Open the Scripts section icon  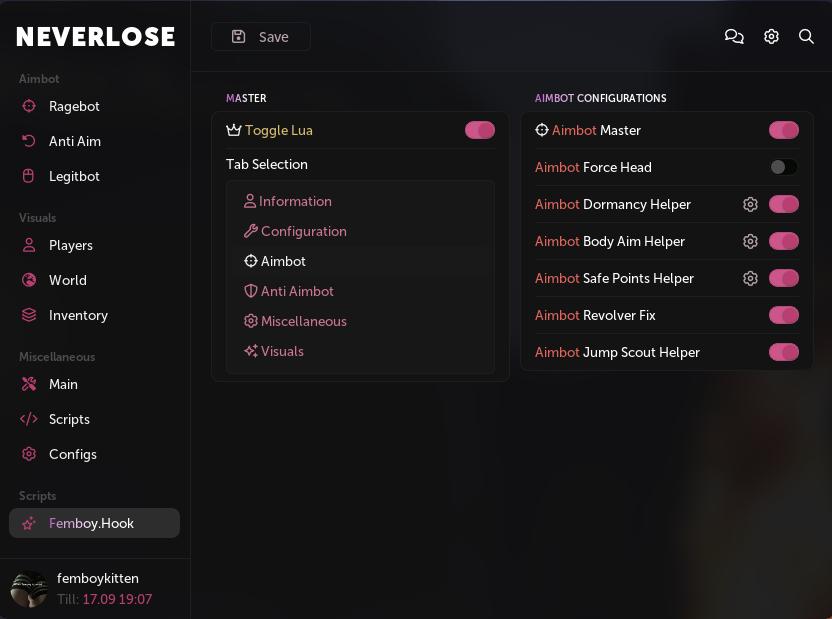(x=28, y=419)
